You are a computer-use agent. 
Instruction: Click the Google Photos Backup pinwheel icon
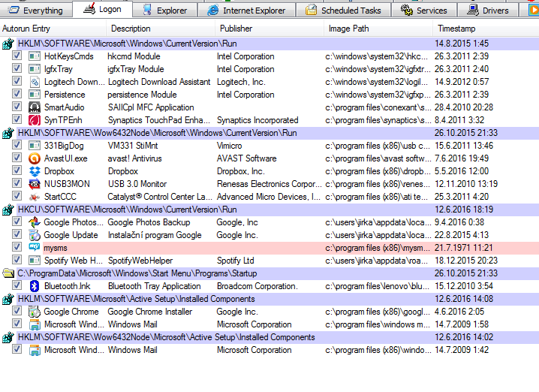click(x=35, y=222)
